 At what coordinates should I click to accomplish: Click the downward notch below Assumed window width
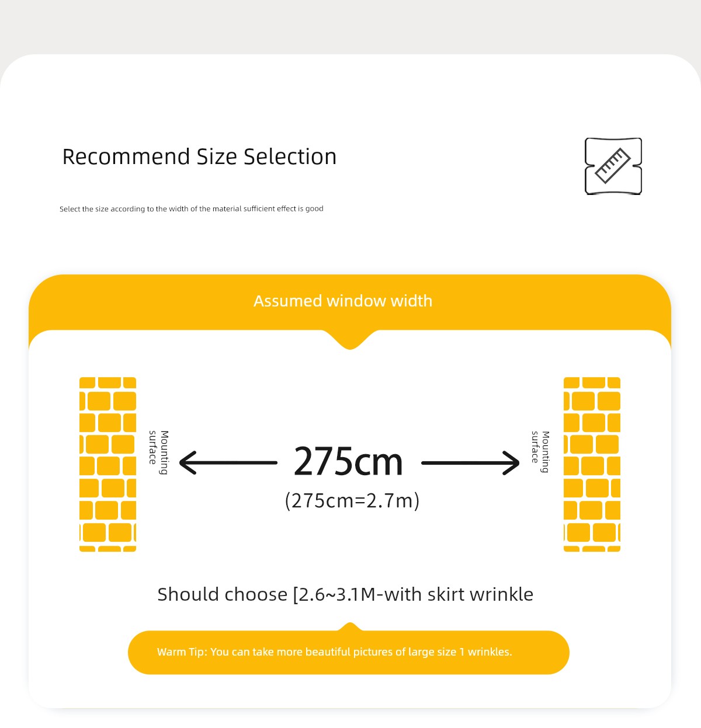[x=350, y=342]
